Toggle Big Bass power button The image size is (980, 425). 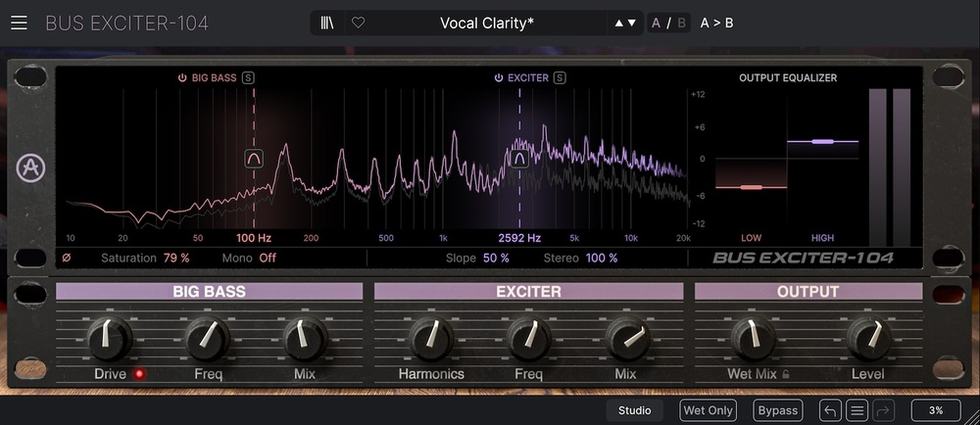pos(182,78)
